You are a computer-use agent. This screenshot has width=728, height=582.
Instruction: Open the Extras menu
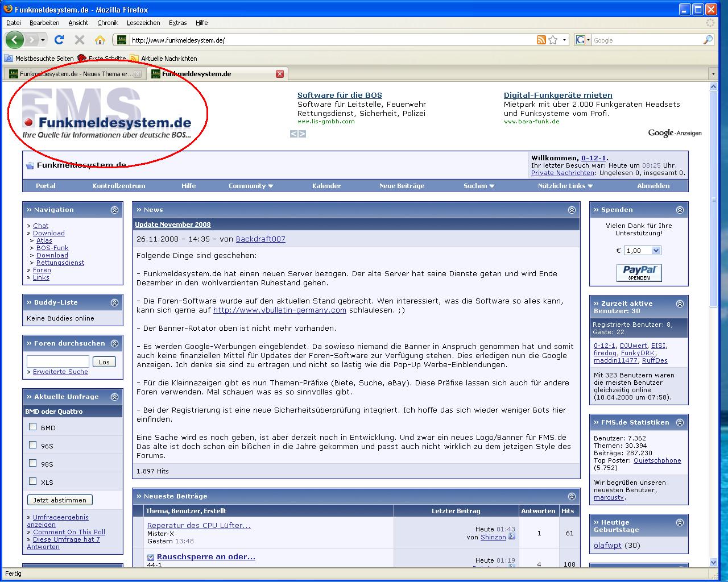pos(178,23)
